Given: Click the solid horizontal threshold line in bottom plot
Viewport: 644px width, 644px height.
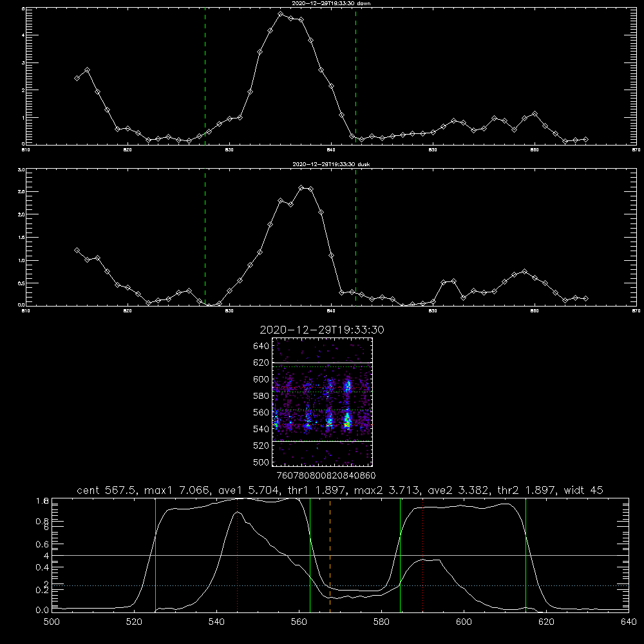Looking at the screenshot, I should [x=340, y=555].
